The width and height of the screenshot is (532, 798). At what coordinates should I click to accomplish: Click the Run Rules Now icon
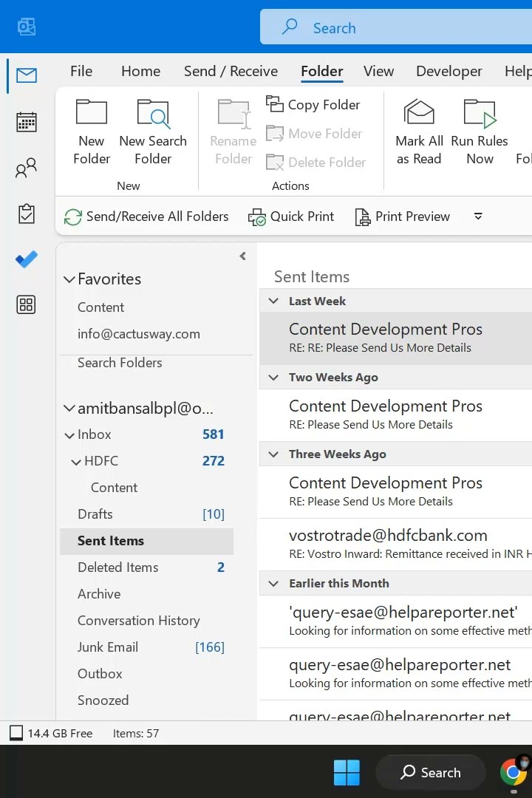click(x=480, y=131)
